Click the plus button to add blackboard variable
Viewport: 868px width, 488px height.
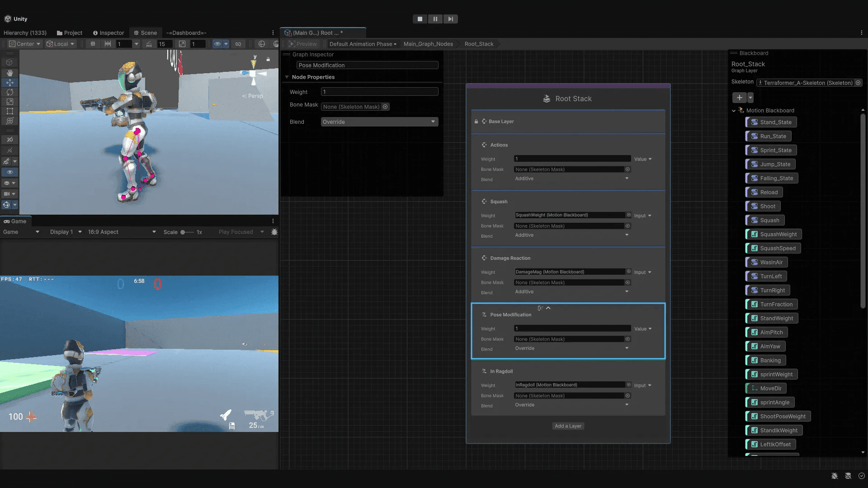click(x=740, y=97)
